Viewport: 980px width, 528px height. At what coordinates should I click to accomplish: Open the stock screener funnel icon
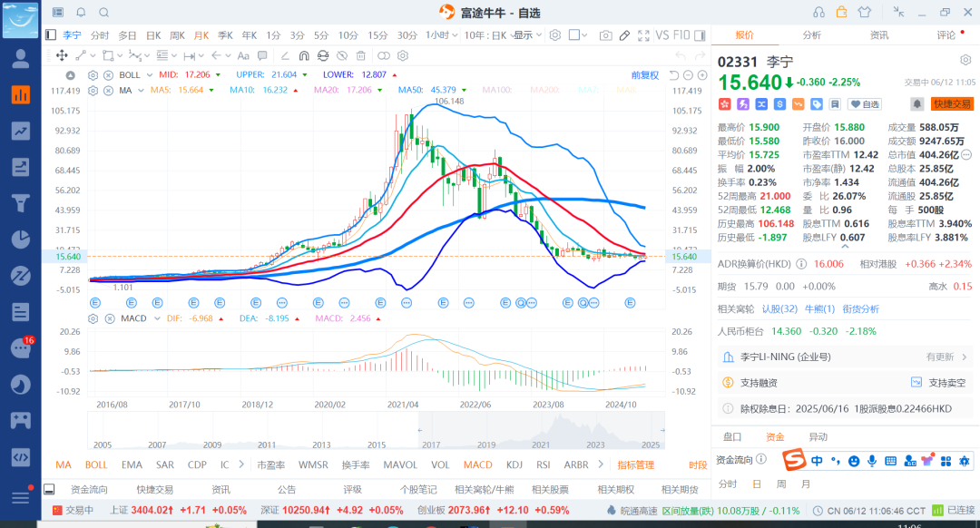click(21, 203)
